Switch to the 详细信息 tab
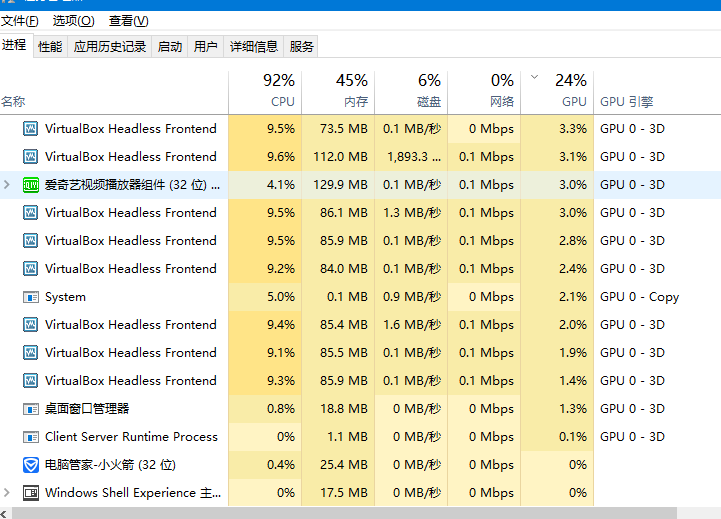This screenshot has height=519, width=721. click(x=253, y=46)
